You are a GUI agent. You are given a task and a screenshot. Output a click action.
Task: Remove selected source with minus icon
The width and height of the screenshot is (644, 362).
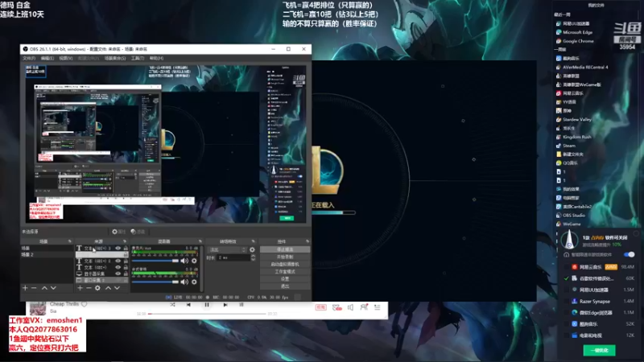(89, 288)
